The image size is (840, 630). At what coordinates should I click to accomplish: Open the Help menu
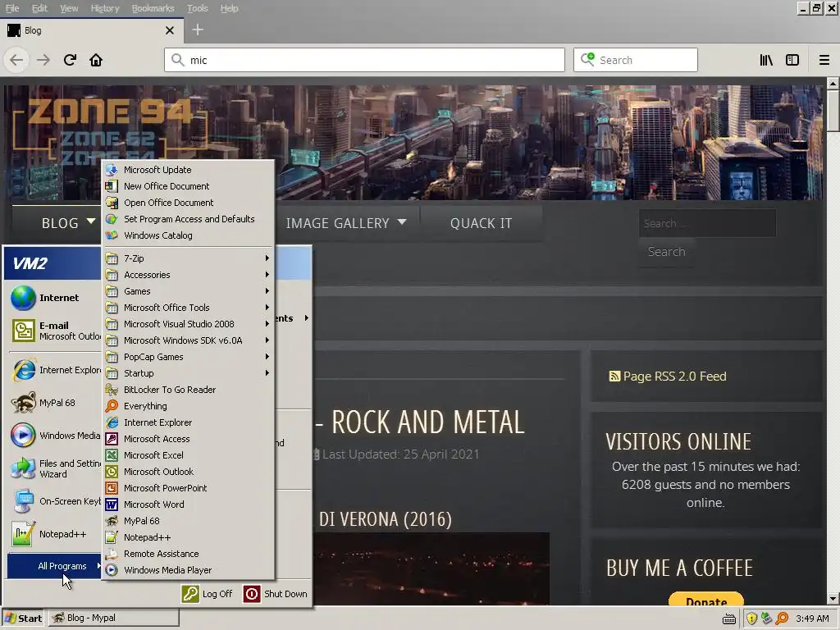[x=230, y=8]
